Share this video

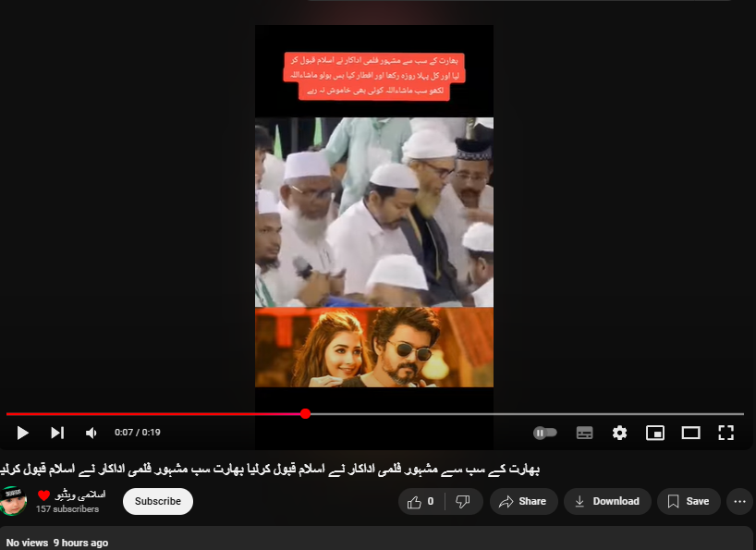(524, 501)
